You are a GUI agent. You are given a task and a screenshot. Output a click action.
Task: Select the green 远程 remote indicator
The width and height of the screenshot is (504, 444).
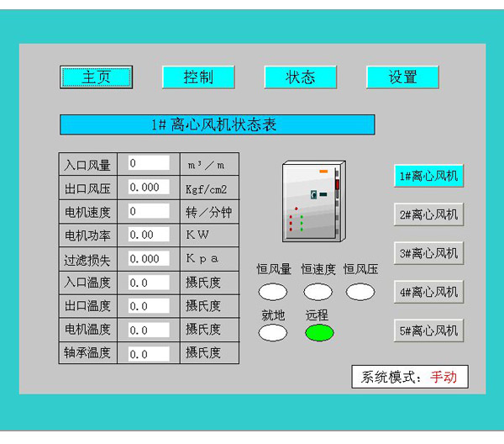tap(318, 333)
